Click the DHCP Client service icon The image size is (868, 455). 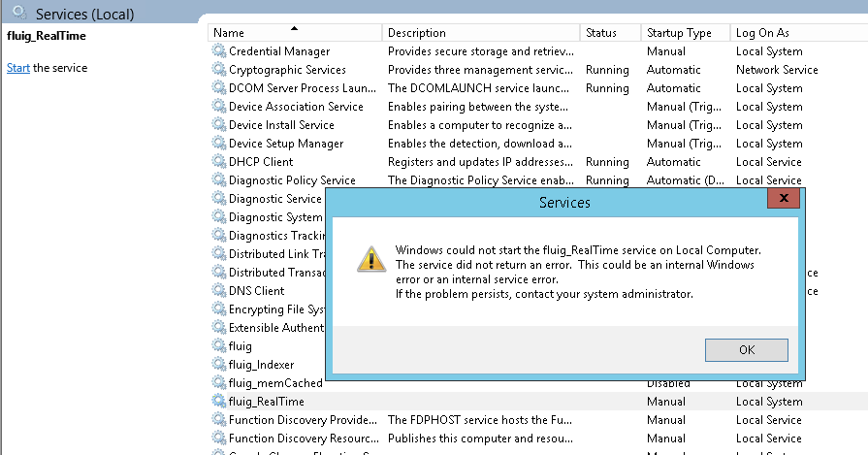point(219,162)
